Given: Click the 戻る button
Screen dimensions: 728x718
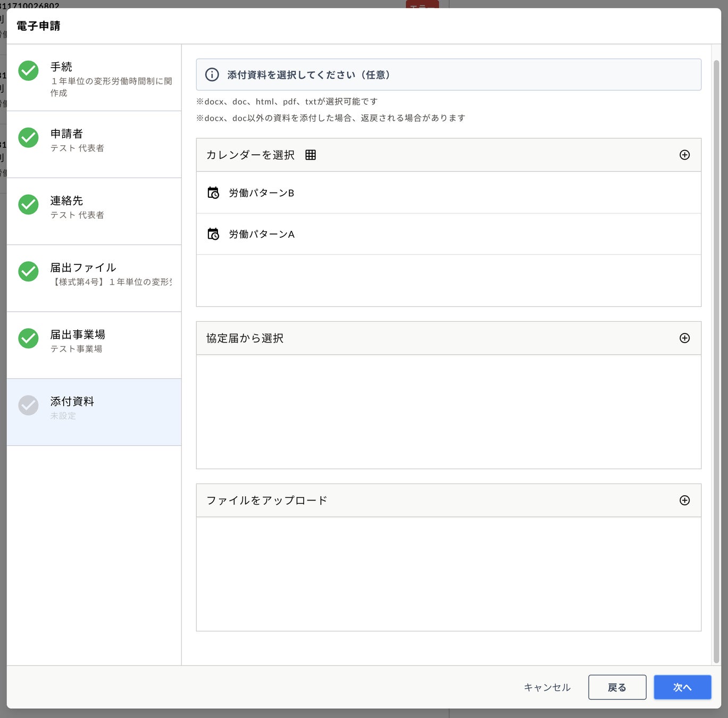Looking at the screenshot, I should point(617,688).
